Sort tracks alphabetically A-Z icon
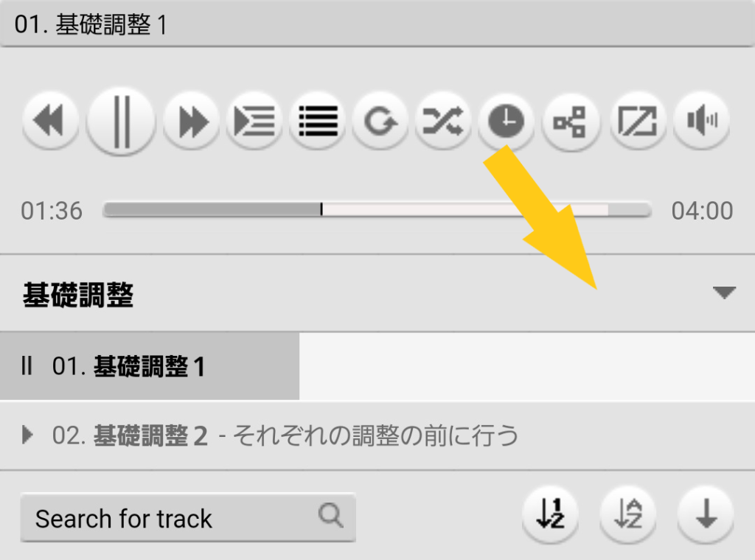The height and width of the screenshot is (560, 755). [628, 514]
